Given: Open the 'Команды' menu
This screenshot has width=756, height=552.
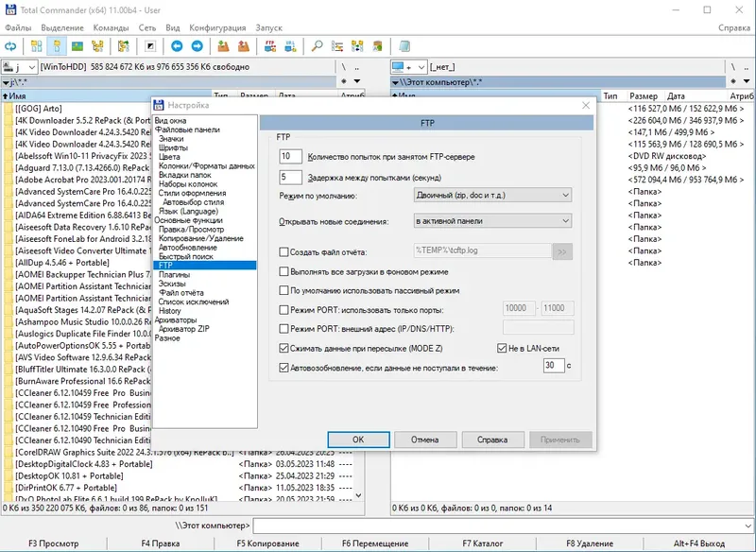Looking at the screenshot, I should pos(111,28).
